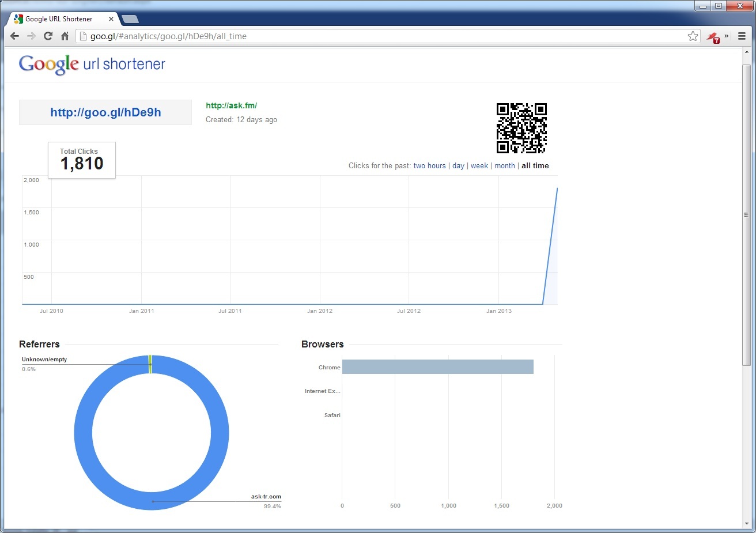This screenshot has width=756, height=533.
Task: Close the Google URL Shortener tab
Action: click(x=111, y=19)
